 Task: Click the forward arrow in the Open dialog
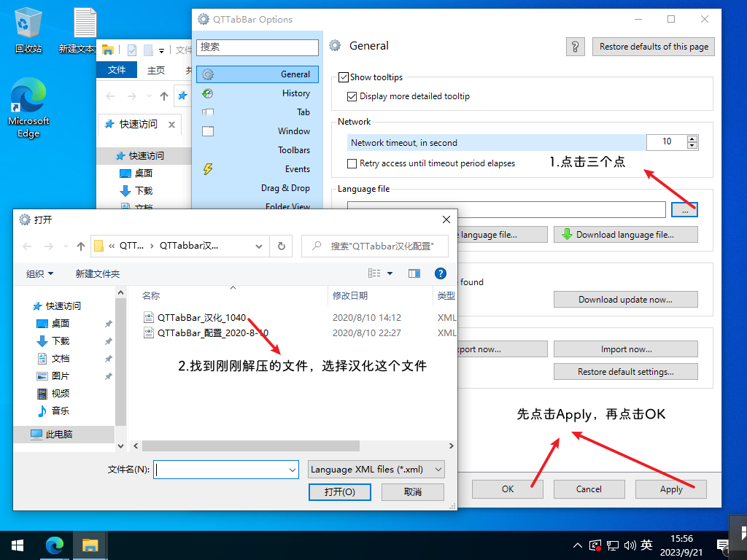pyautogui.click(x=49, y=246)
